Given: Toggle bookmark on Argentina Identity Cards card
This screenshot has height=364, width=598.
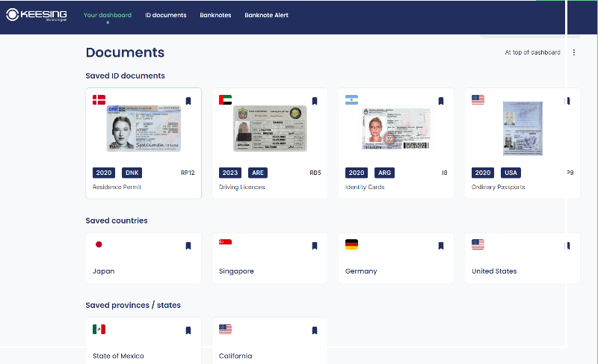Looking at the screenshot, I should 441,101.
